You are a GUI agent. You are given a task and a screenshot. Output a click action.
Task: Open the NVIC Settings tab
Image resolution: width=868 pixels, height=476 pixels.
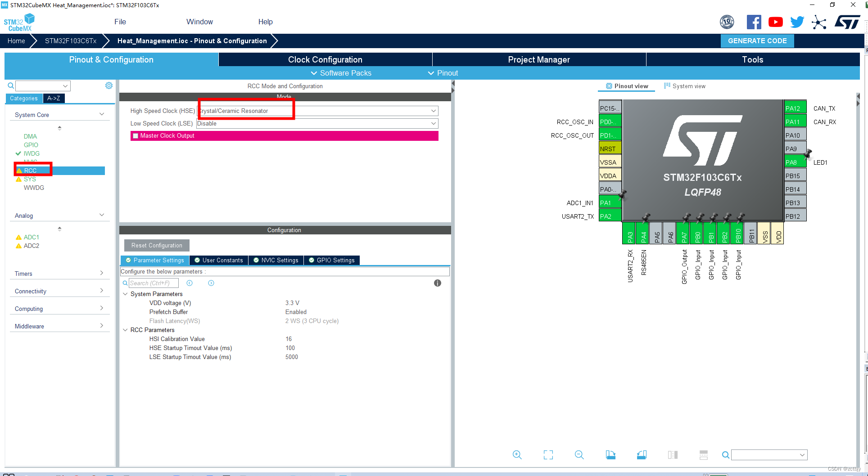[276, 260]
